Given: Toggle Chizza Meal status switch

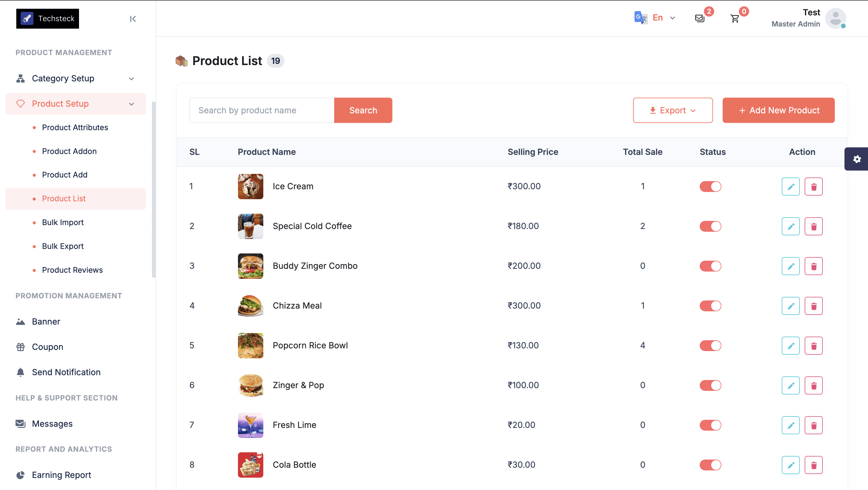Looking at the screenshot, I should click(x=710, y=306).
